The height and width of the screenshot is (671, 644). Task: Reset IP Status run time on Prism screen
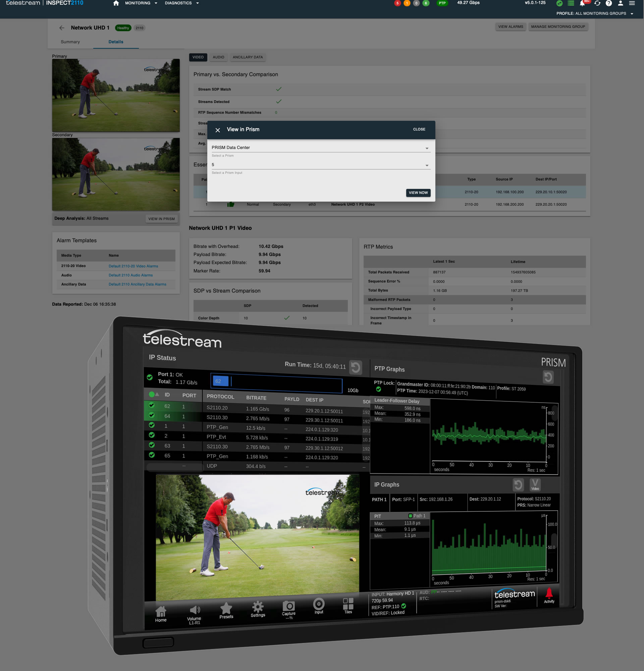[x=356, y=367]
